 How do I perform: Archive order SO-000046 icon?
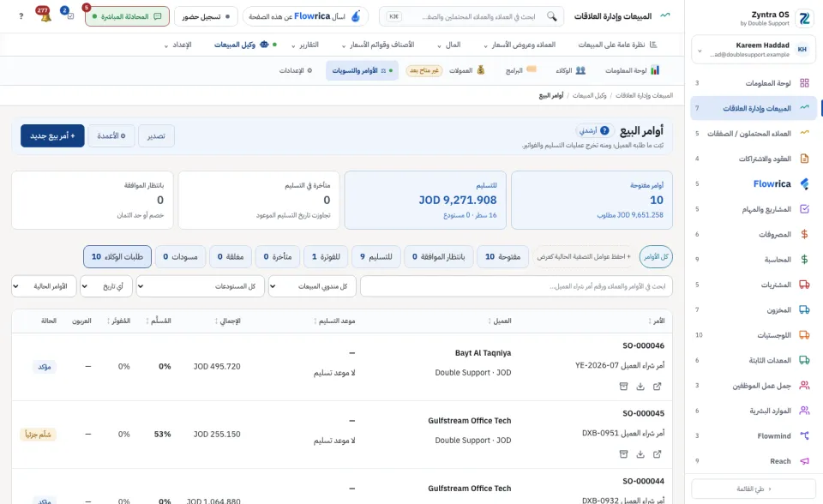click(x=623, y=387)
